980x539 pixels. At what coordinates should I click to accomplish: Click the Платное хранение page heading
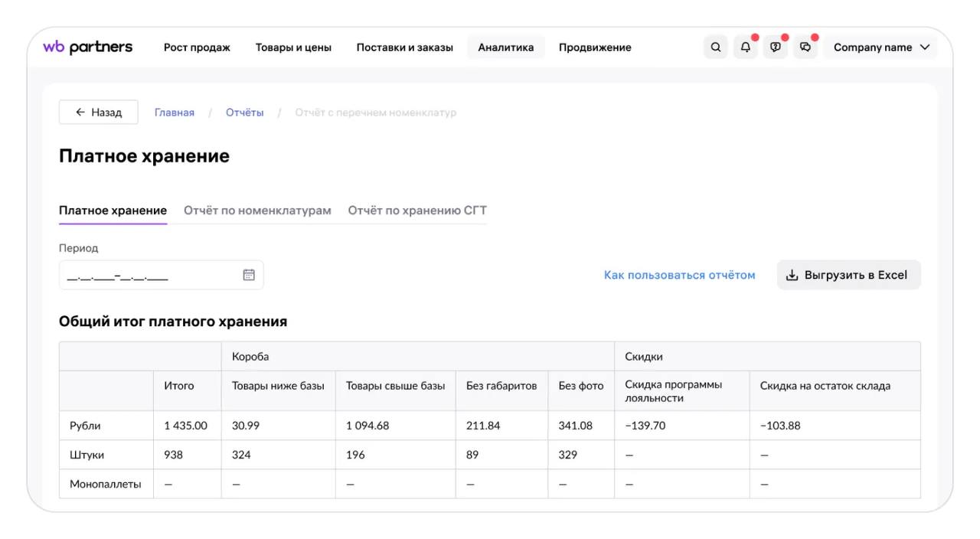[144, 156]
